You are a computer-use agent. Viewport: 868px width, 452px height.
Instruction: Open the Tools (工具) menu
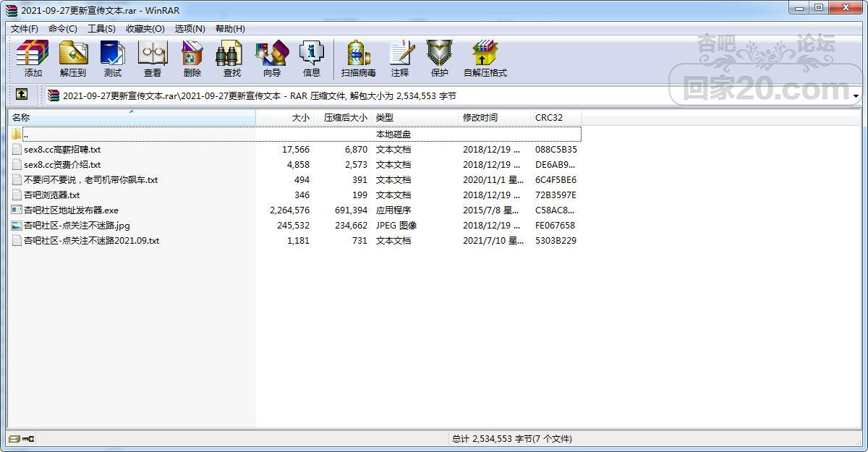click(x=101, y=29)
